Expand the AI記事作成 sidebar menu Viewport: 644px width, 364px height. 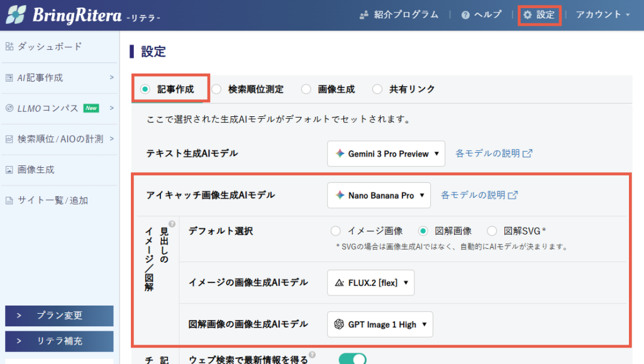pyautogui.click(x=58, y=78)
